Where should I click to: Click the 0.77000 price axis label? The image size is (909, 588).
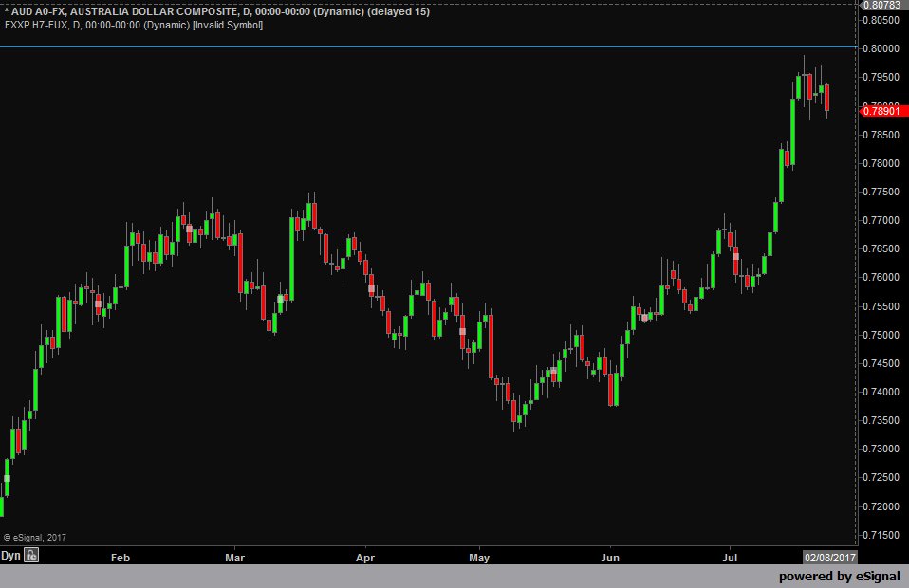click(x=881, y=221)
